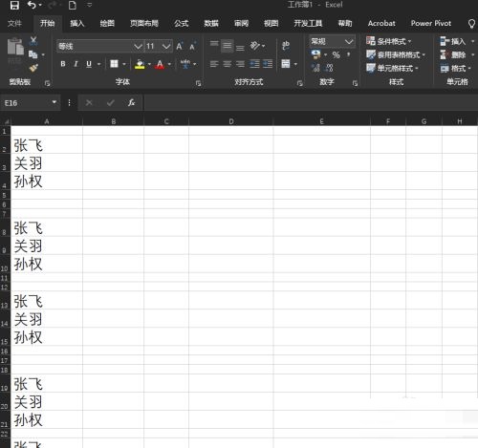Select column D header
478x448 pixels.
coord(231,121)
